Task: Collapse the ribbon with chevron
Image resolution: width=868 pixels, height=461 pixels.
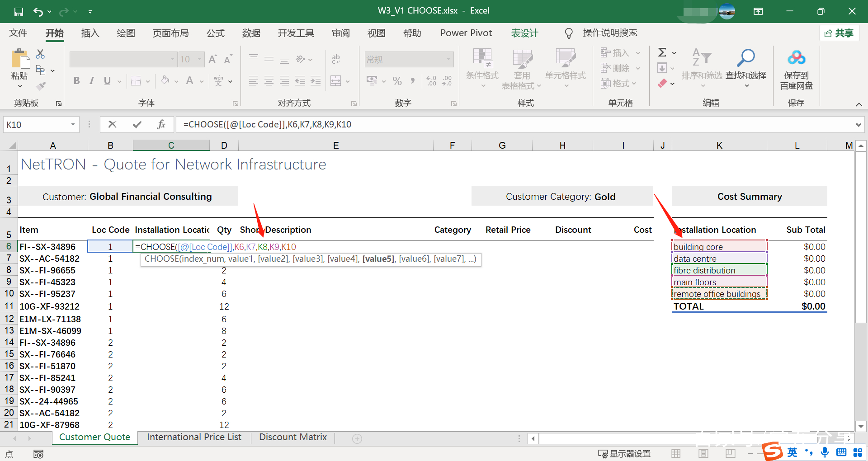Action: [x=859, y=104]
